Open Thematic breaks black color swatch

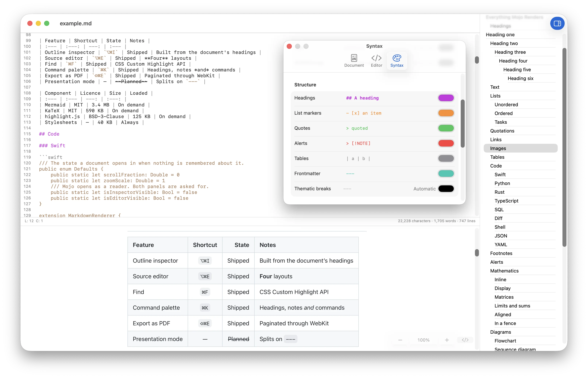click(x=446, y=189)
